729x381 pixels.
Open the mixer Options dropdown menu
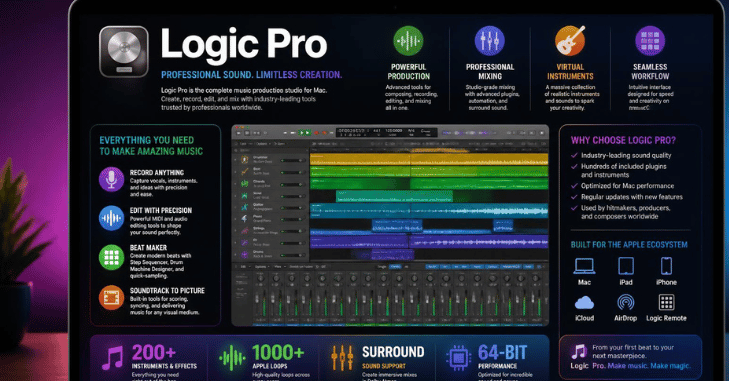pos(262,267)
